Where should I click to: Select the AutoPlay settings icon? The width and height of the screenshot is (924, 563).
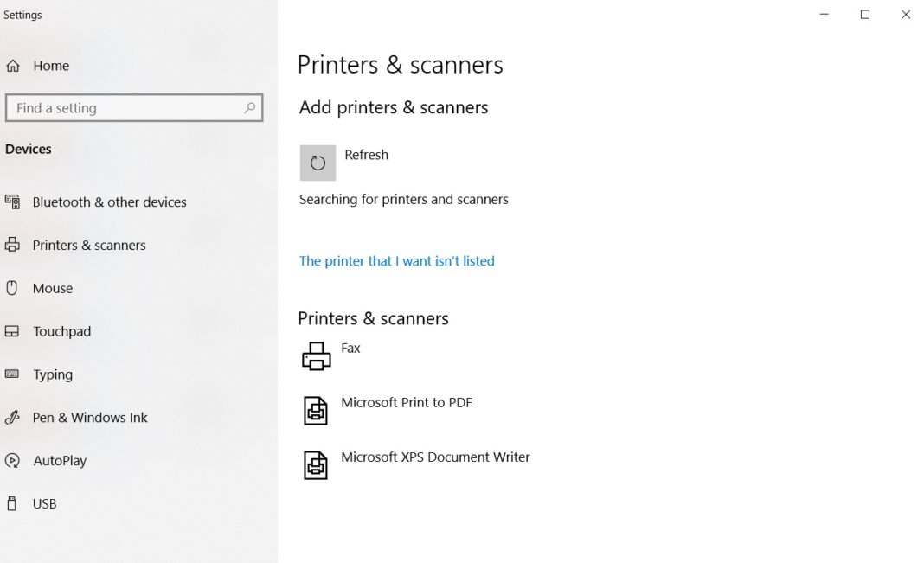point(12,461)
